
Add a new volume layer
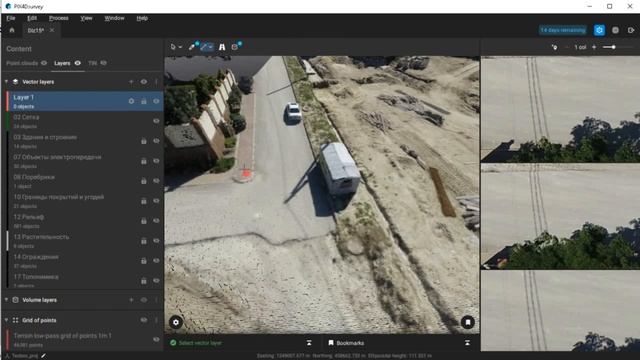click(x=131, y=300)
